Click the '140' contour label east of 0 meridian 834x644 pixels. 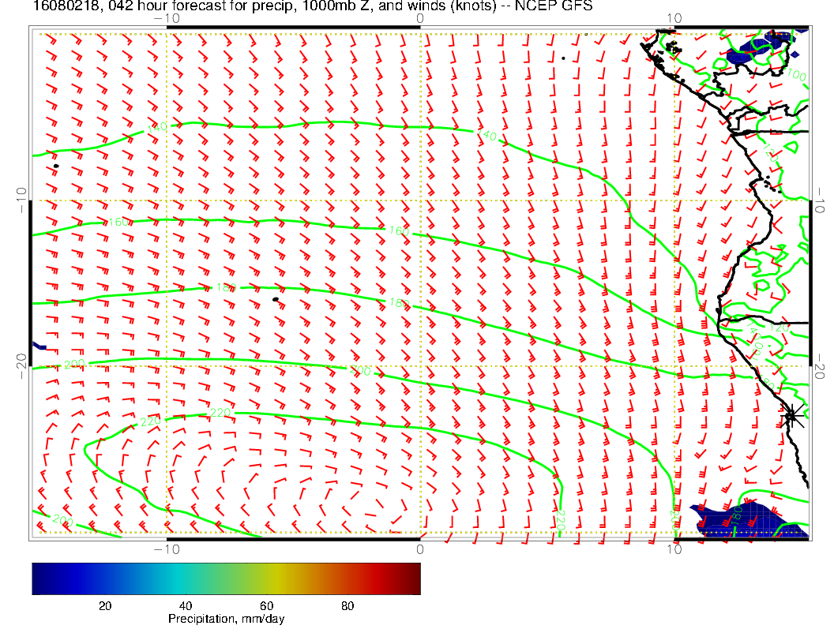[487, 135]
